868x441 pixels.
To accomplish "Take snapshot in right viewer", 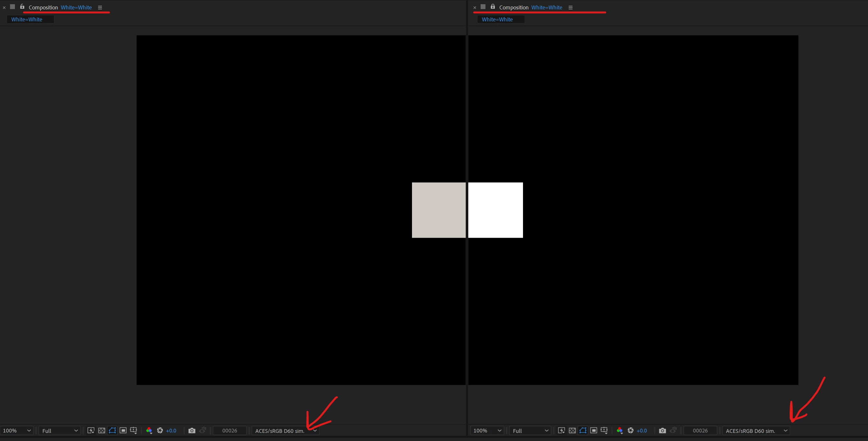I will tap(662, 431).
